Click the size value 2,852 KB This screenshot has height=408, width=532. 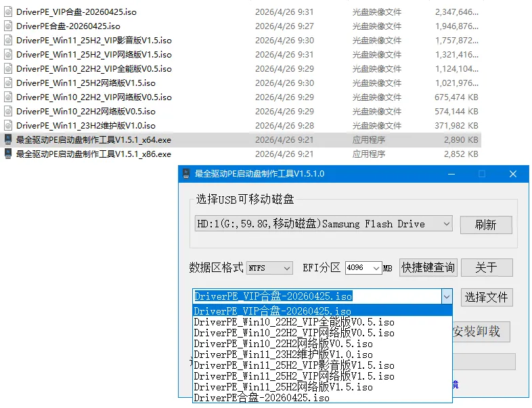pos(461,154)
